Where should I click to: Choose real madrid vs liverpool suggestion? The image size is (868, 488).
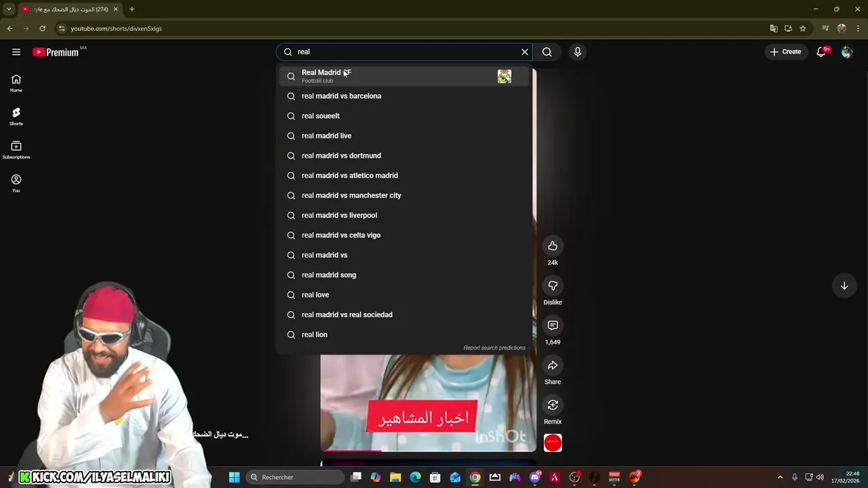[x=405, y=216]
